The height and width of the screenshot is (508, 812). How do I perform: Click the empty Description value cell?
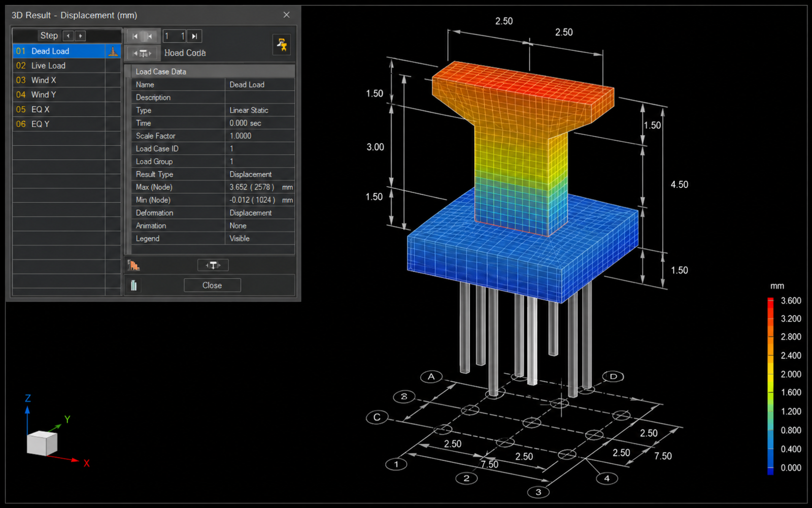click(259, 98)
